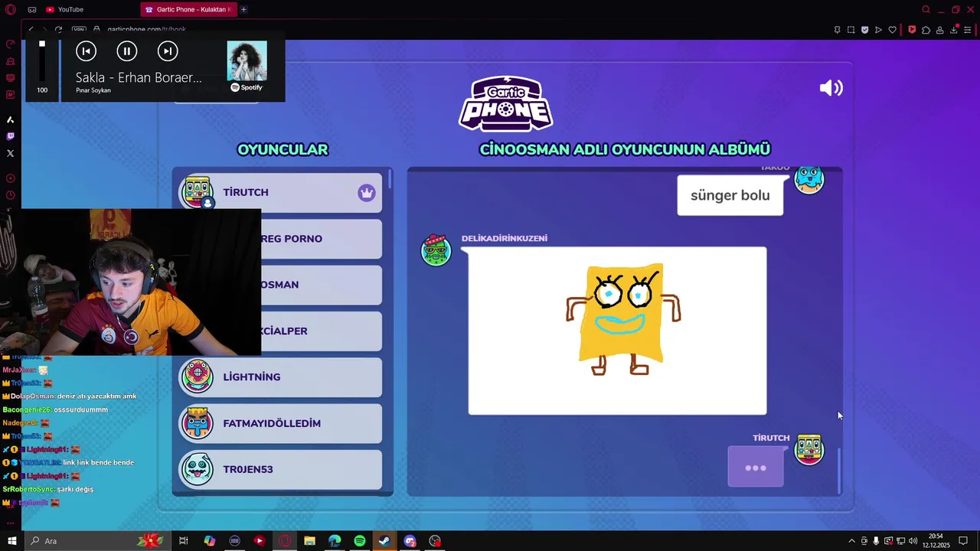This screenshot has height=551, width=980.
Task: Open Microsoft Edge from the taskbar
Action: point(335,541)
